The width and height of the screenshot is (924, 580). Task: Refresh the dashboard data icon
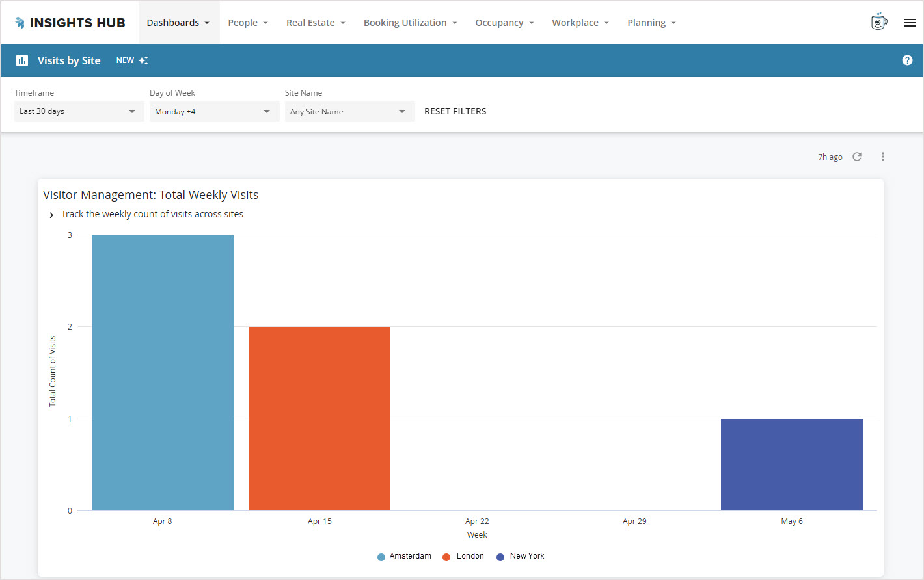857,157
